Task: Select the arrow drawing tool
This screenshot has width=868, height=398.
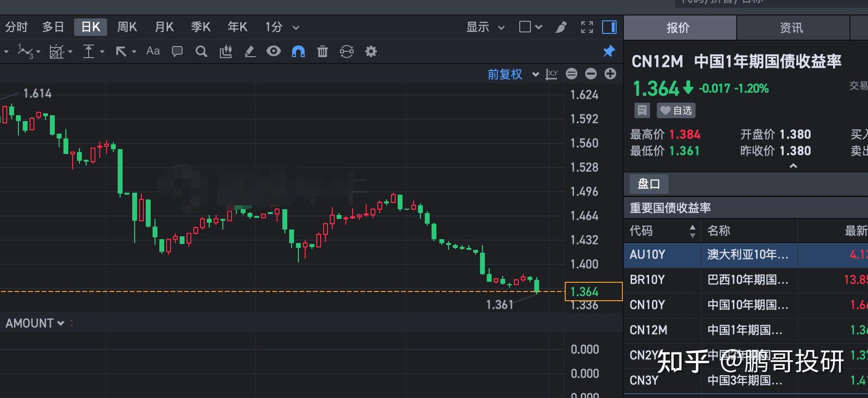Action: tap(121, 51)
